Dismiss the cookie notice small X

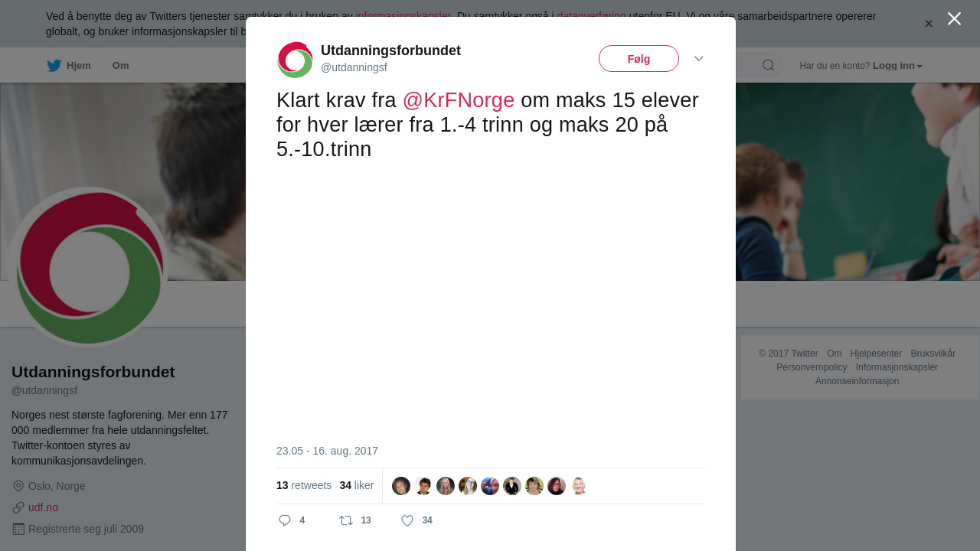(x=929, y=24)
